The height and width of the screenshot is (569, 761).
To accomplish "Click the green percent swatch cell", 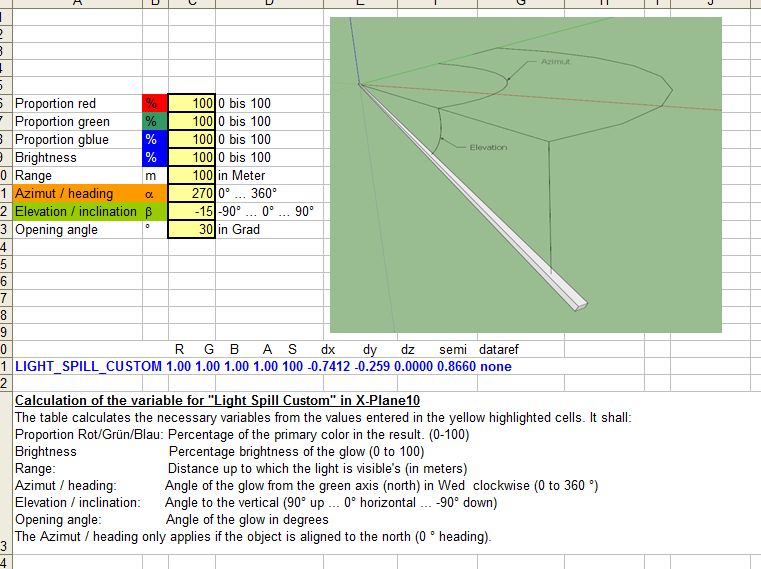I will 155,121.
